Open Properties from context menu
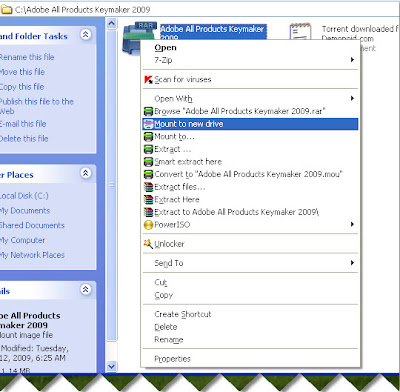 [250, 359]
